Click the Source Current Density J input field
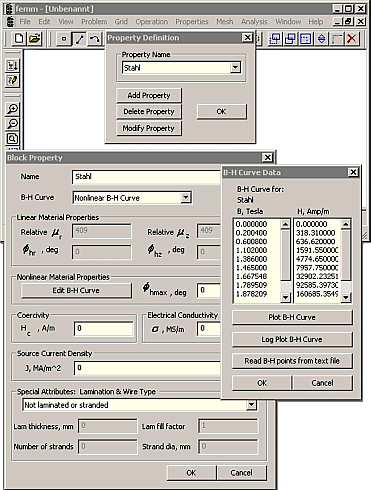 [148, 368]
